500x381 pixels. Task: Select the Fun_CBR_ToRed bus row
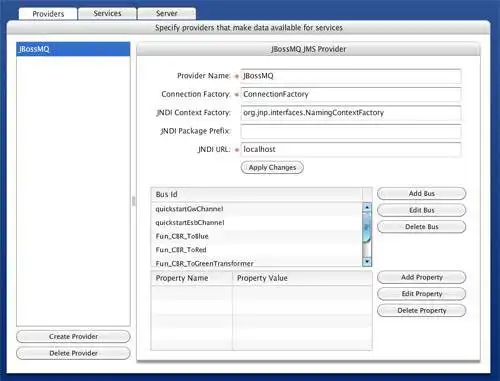pos(257,250)
